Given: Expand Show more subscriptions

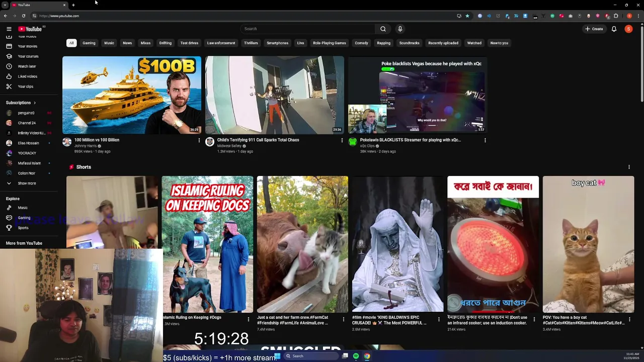Looking at the screenshot, I should pos(27,184).
